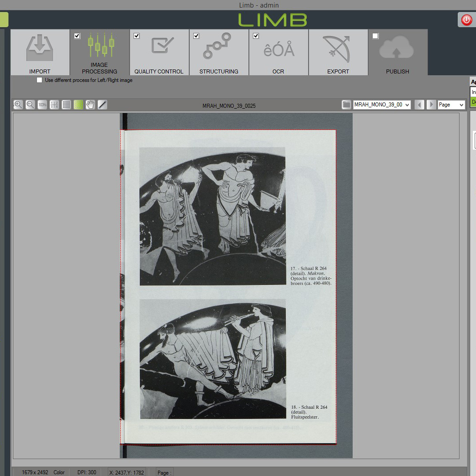Click the zoom in magnifier icon

(x=18, y=105)
